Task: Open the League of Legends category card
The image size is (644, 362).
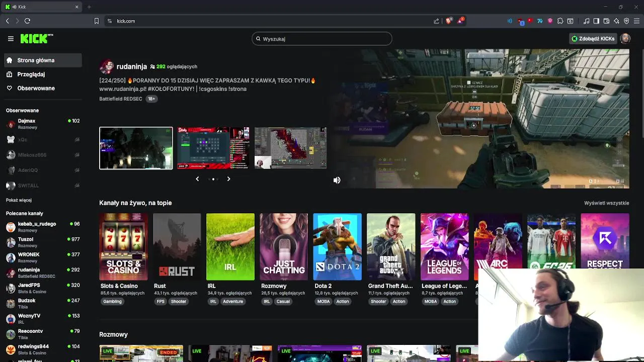Action: 445,247
